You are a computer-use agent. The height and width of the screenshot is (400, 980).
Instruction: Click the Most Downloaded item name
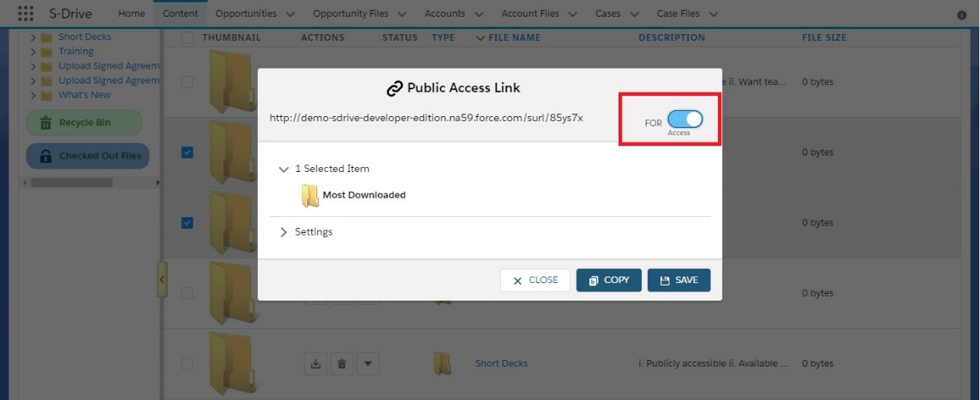pyautogui.click(x=364, y=195)
